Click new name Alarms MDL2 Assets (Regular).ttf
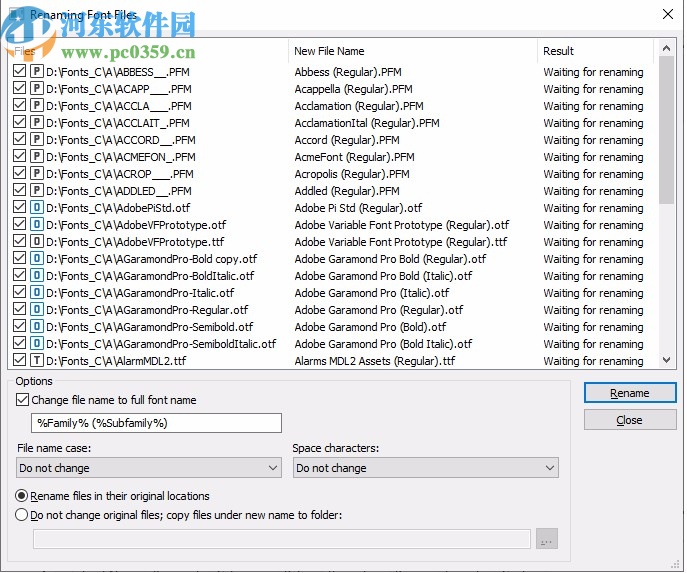This screenshot has width=687, height=573. pos(375,361)
